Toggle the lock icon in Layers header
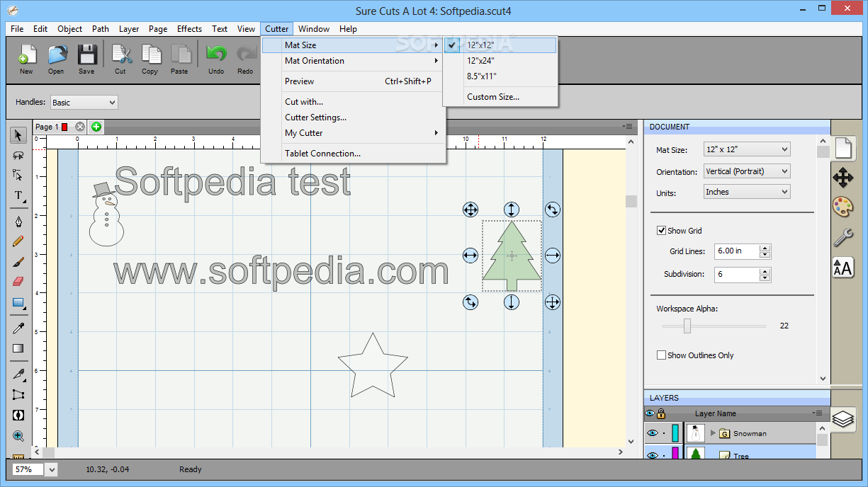The height and width of the screenshot is (487, 868). [661, 413]
